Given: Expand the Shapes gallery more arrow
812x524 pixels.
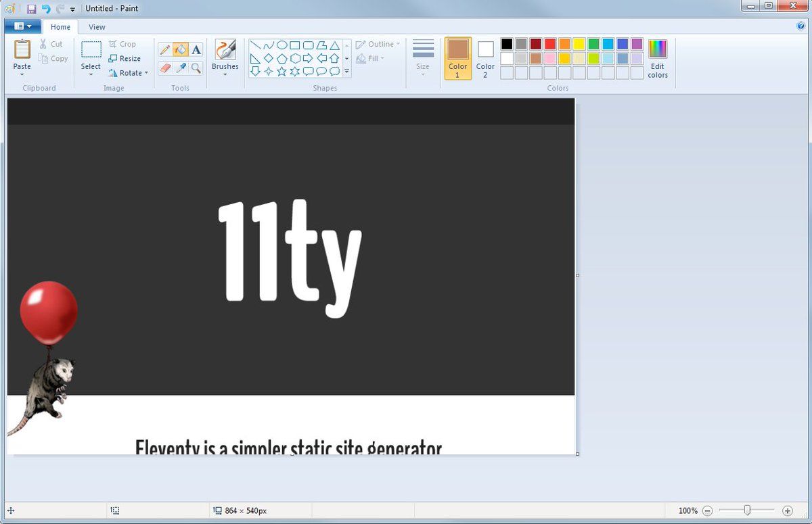Looking at the screenshot, I should [x=346, y=71].
